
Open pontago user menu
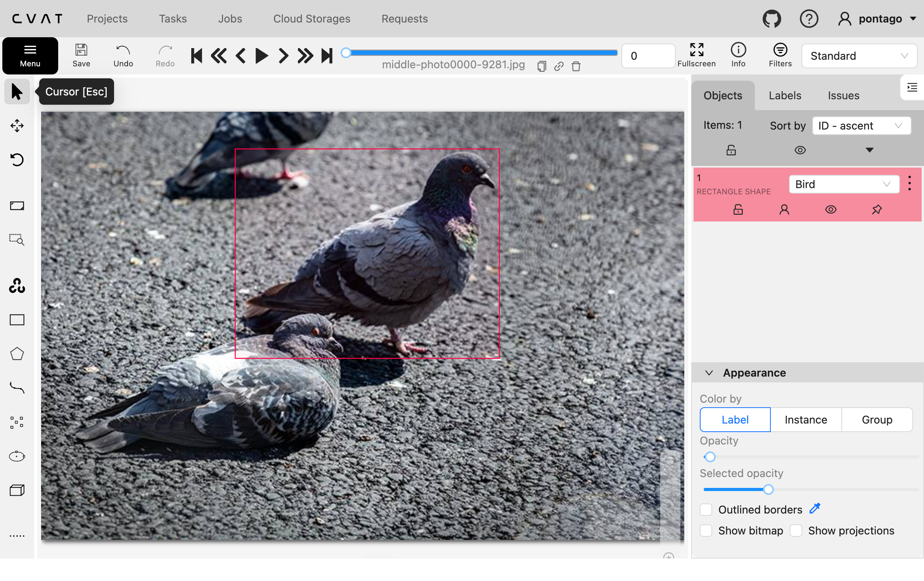[x=877, y=19]
